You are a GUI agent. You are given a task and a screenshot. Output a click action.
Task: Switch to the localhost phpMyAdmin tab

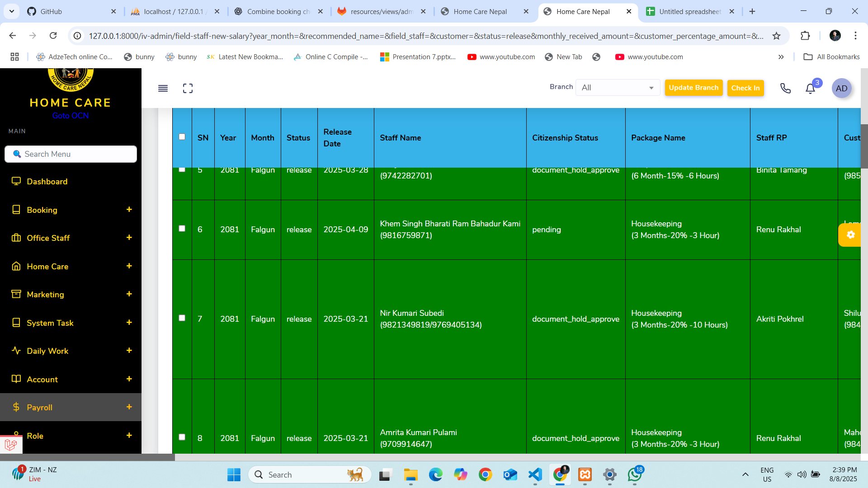click(175, 12)
